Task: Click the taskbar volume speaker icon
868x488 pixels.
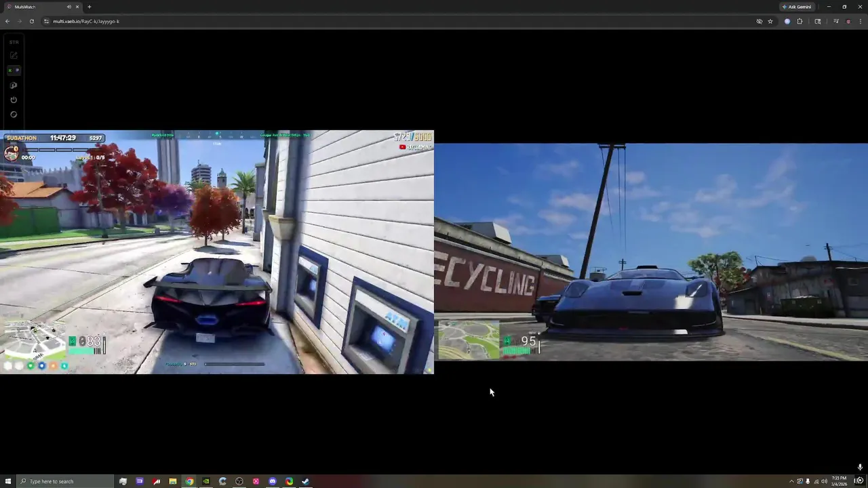Action: coord(824,481)
